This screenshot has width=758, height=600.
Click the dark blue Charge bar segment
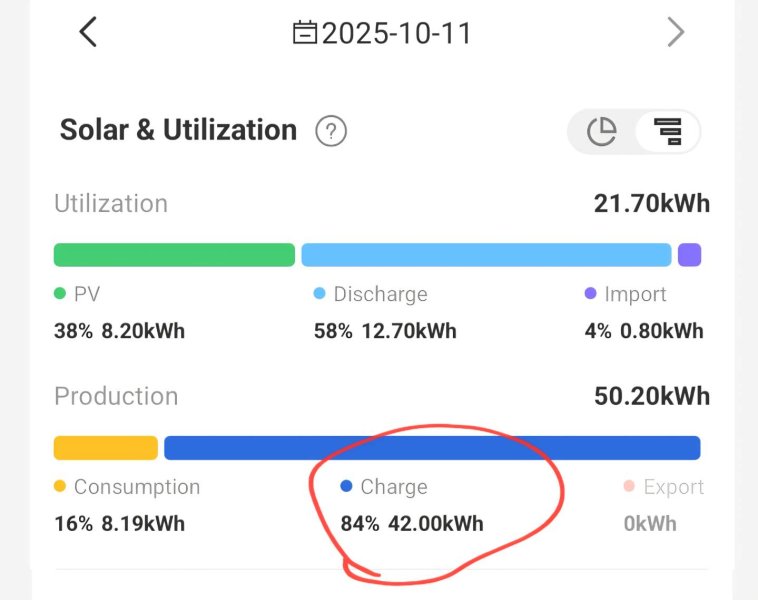click(x=432, y=447)
